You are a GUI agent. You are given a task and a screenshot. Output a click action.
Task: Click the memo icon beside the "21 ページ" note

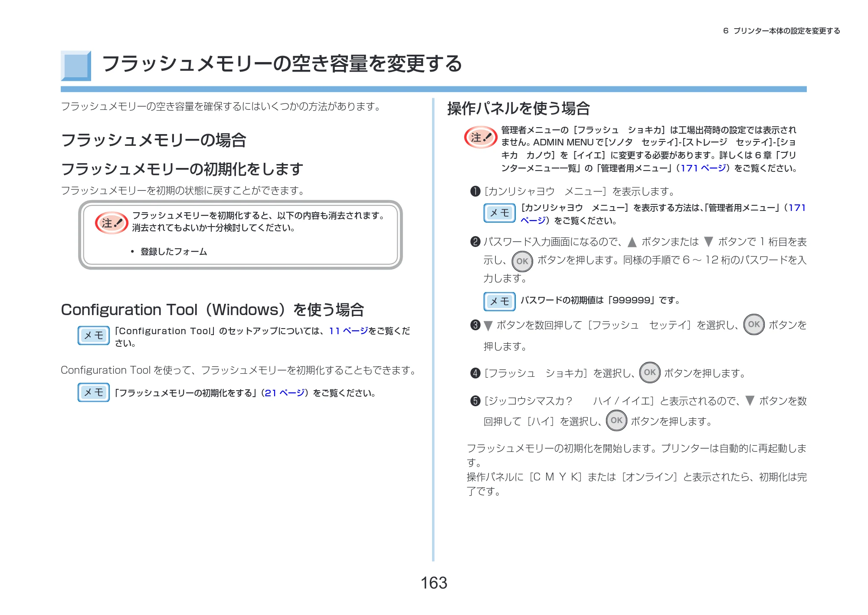(x=94, y=392)
